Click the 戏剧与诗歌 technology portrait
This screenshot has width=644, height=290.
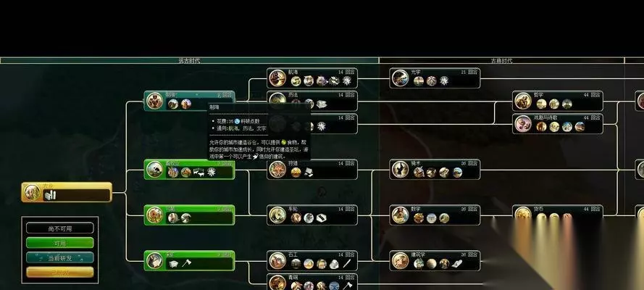coord(523,124)
